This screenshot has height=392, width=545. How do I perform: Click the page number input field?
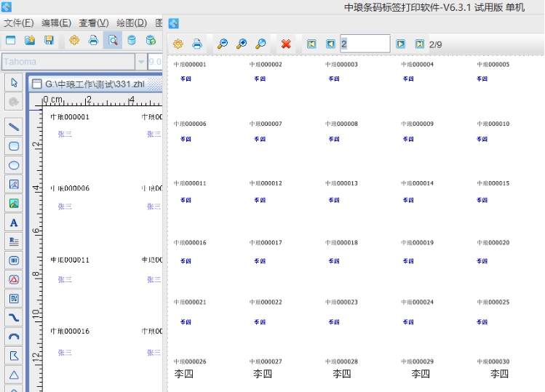coord(365,44)
